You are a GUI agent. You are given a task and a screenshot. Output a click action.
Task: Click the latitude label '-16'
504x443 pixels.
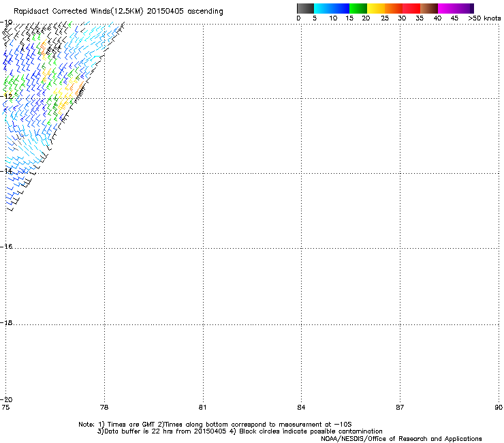[x=6, y=247]
